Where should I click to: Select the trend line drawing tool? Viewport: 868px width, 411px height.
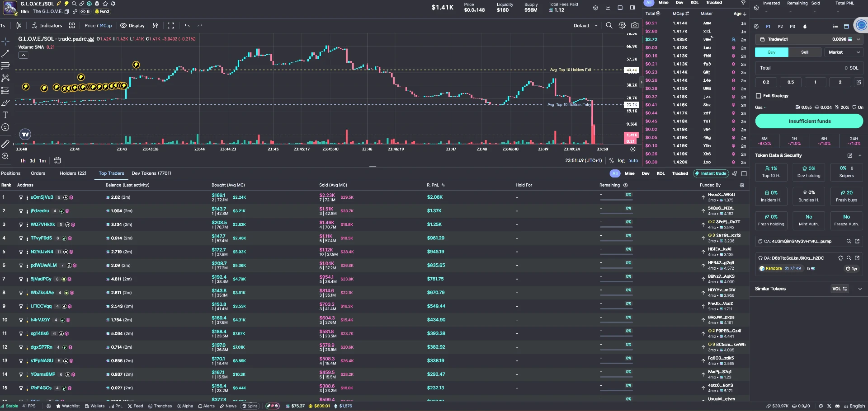click(x=5, y=54)
